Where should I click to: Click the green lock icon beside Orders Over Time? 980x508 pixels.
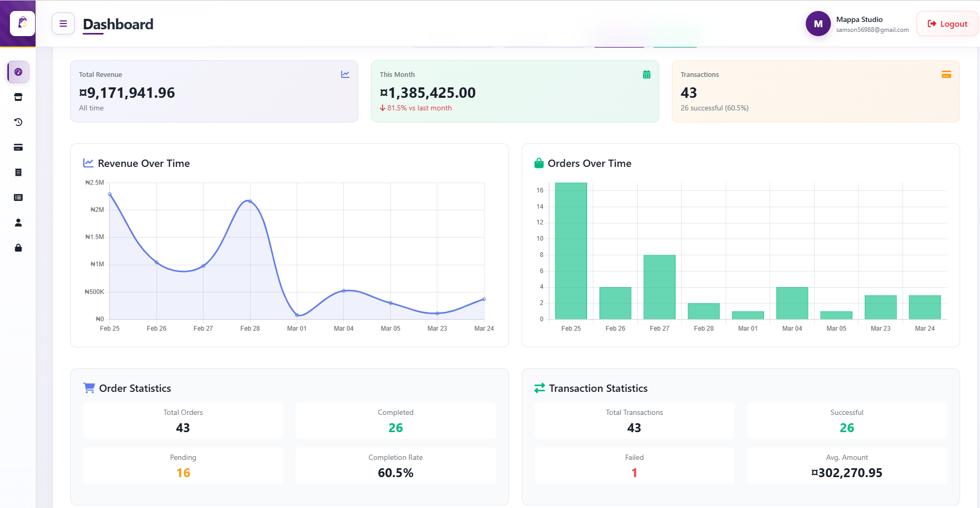pos(538,163)
